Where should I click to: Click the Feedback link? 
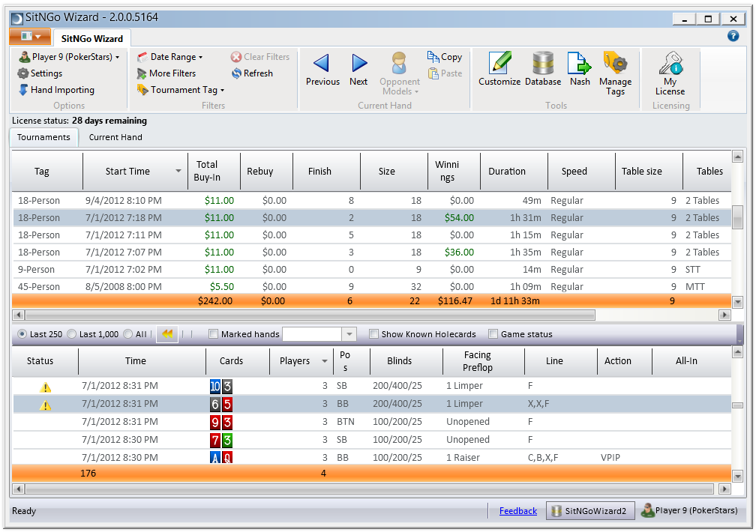coord(517,511)
